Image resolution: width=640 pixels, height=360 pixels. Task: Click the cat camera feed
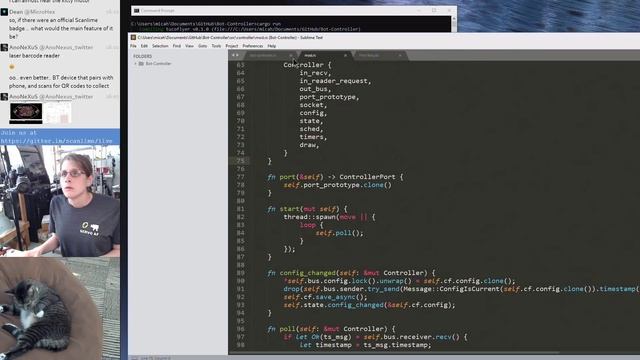point(60,309)
